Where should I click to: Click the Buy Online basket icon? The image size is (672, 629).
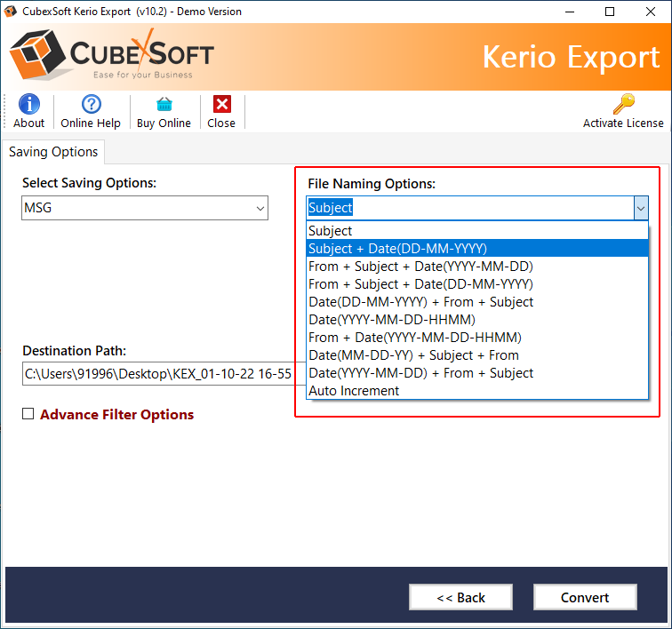pyautogui.click(x=164, y=104)
